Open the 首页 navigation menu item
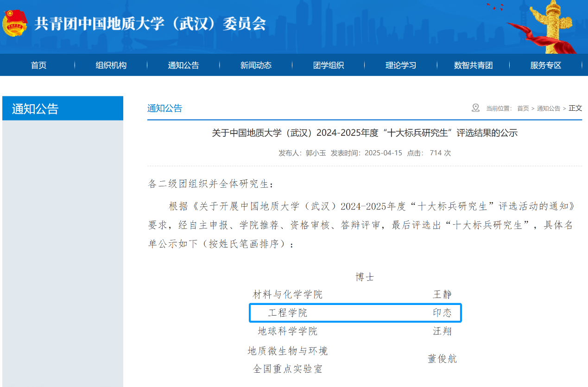This screenshot has height=387, width=588. click(39, 65)
